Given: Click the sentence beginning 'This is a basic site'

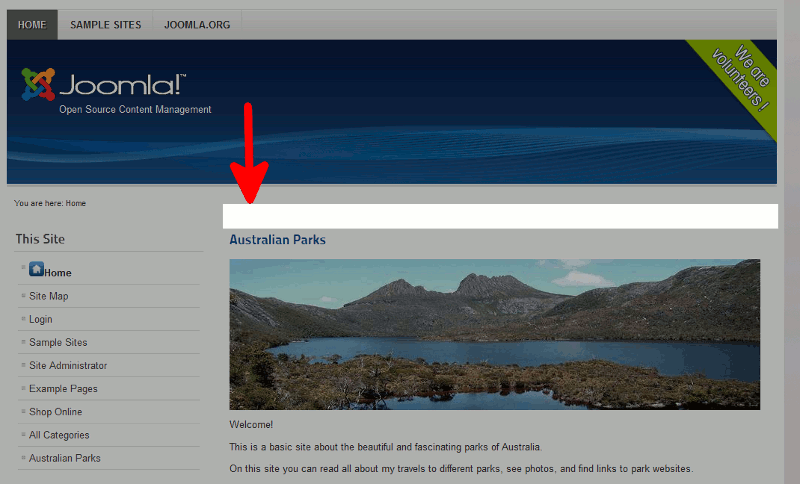Looking at the screenshot, I should 386,447.
